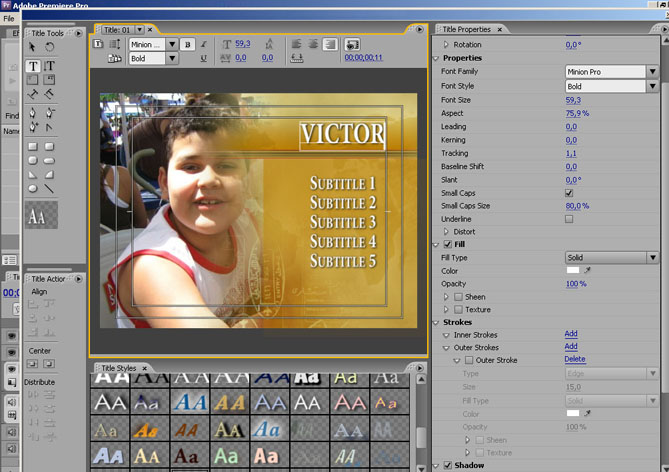The width and height of the screenshot is (669, 472).
Task: Select the Pen tool
Action: (x=33, y=112)
